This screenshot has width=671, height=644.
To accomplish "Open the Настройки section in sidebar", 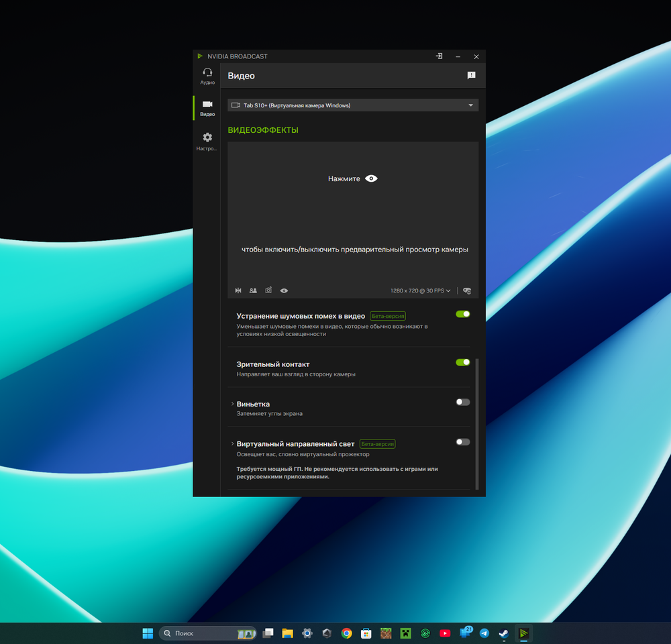I will (207, 142).
